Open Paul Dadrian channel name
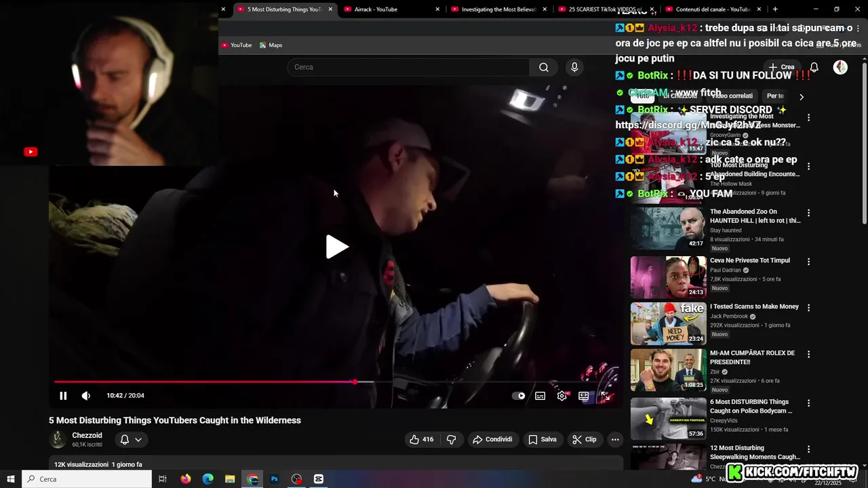The image size is (868, 488). (x=726, y=270)
